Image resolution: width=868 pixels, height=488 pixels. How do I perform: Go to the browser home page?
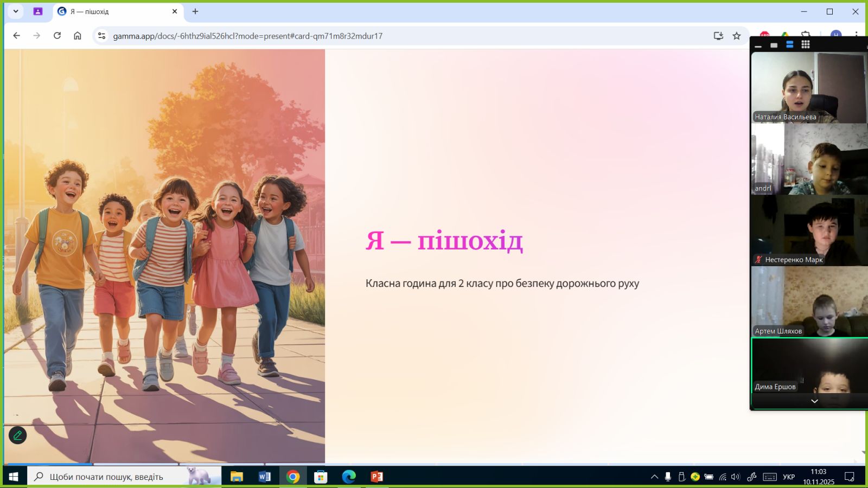click(x=78, y=36)
